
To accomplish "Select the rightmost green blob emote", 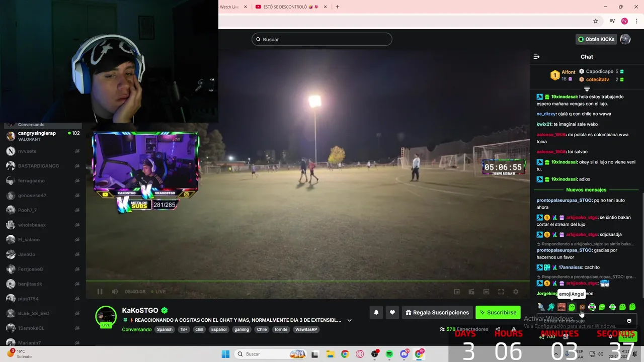I will click(632, 307).
